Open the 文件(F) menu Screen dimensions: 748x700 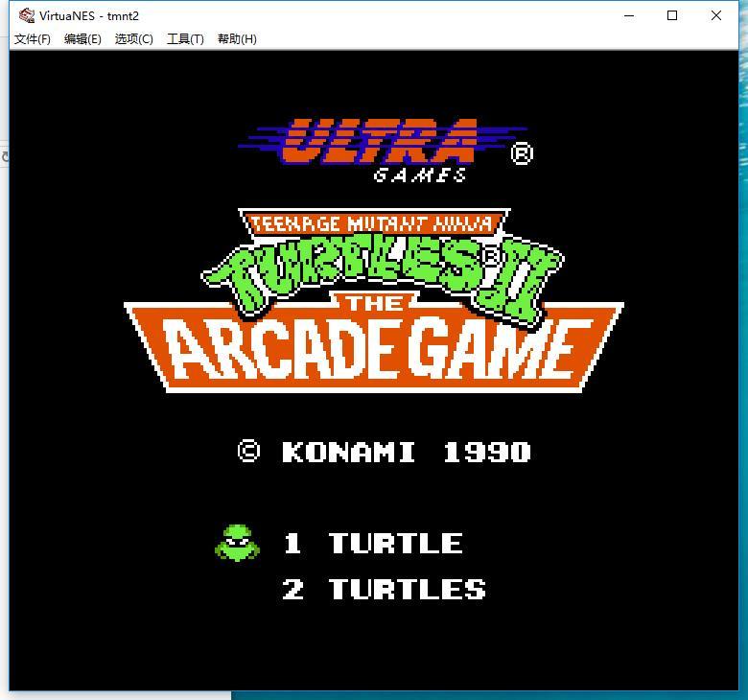pos(33,39)
